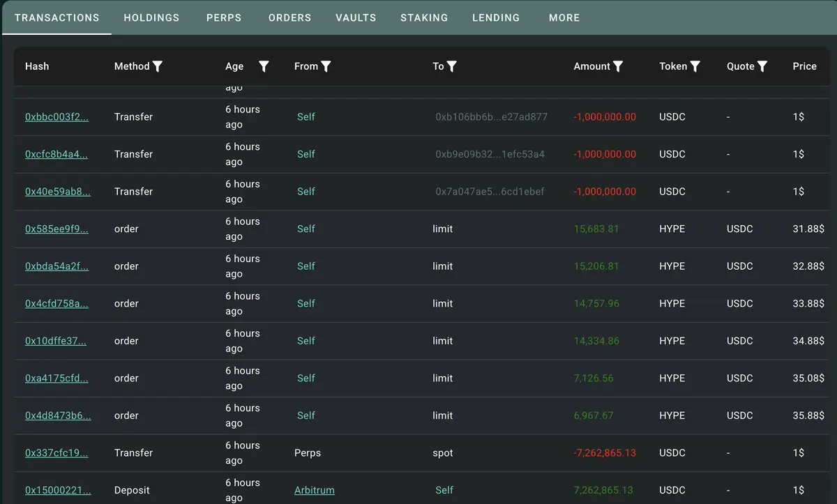Click the Price column header
This screenshot has height=504, width=837.
click(x=805, y=66)
